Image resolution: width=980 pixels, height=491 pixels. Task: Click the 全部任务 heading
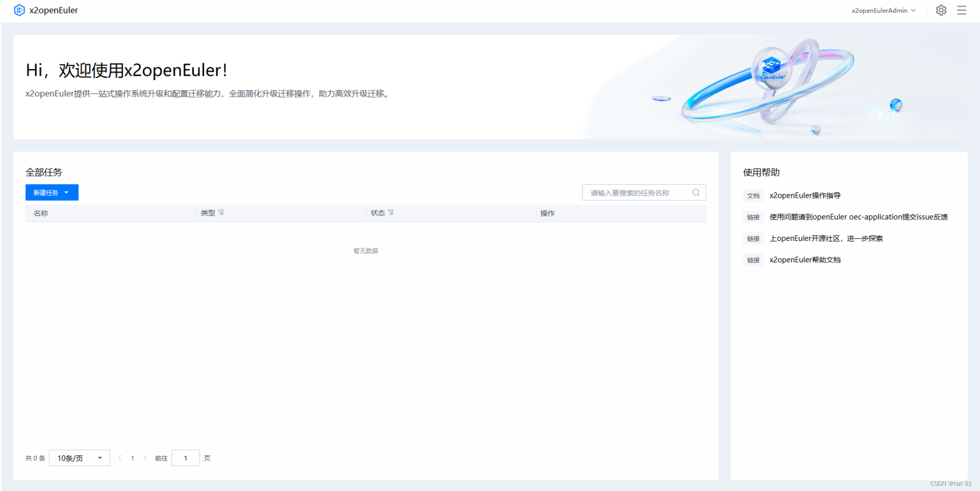[44, 172]
